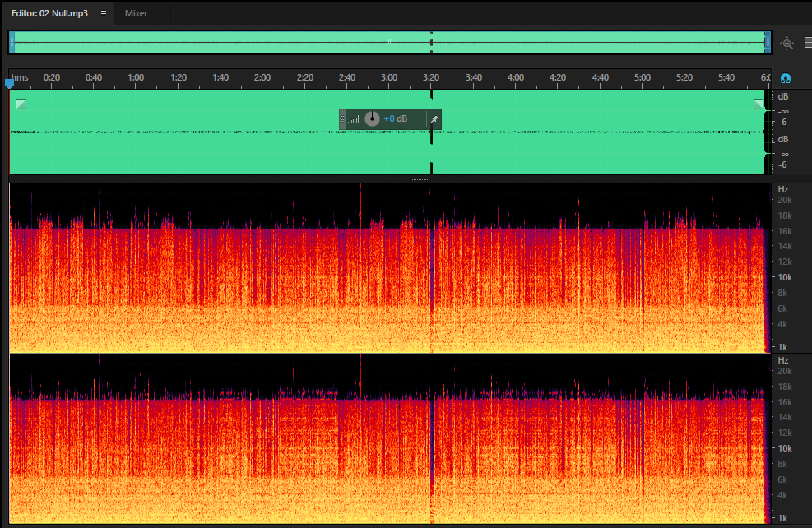Click 0:20 on the time ruler

click(52, 77)
